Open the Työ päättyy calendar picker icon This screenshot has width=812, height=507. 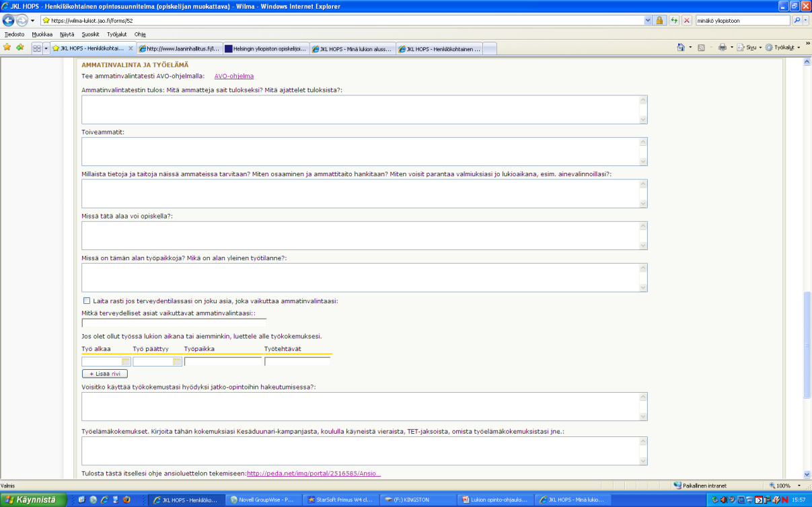tap(177, 362)
